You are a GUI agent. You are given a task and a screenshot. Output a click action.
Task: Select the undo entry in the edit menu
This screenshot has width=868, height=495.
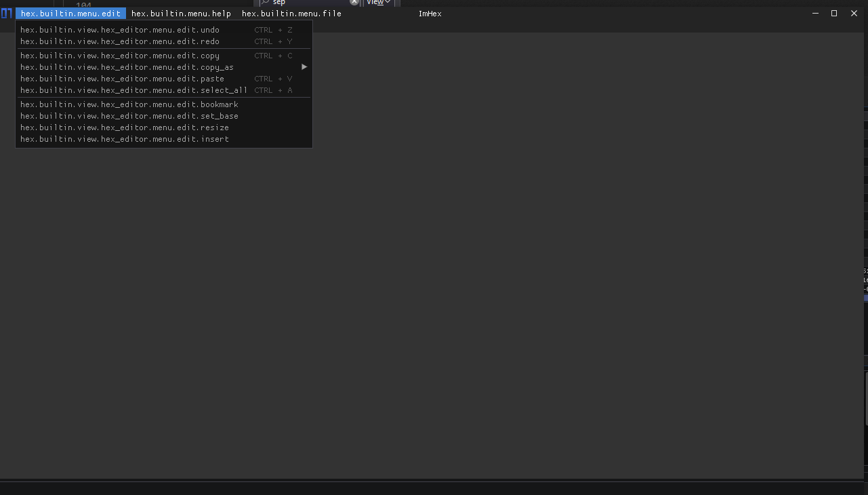119,29
